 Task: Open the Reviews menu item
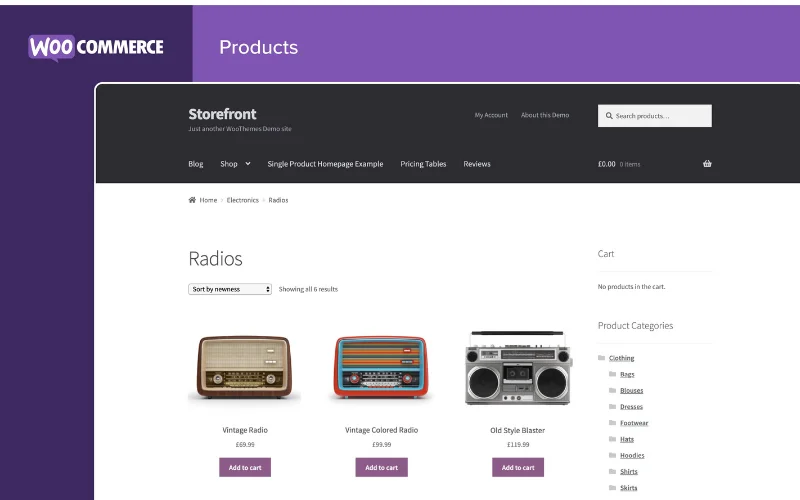(x=477, y=164)
